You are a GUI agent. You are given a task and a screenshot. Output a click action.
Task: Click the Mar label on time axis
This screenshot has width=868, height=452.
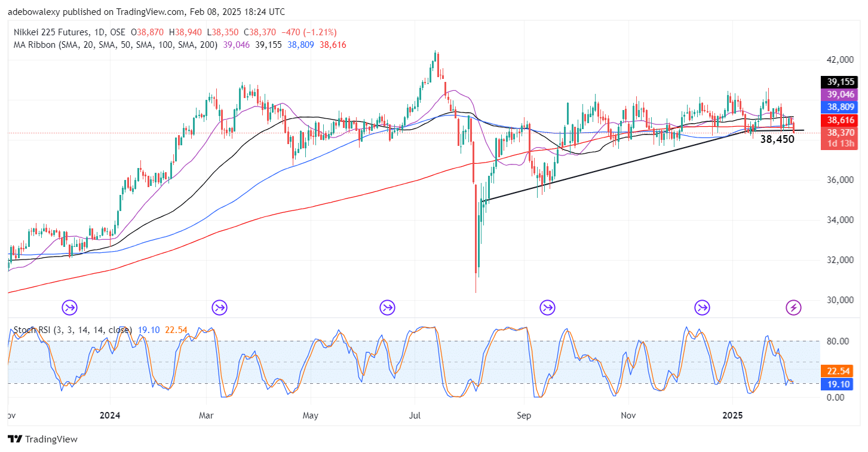pos(206,414)
